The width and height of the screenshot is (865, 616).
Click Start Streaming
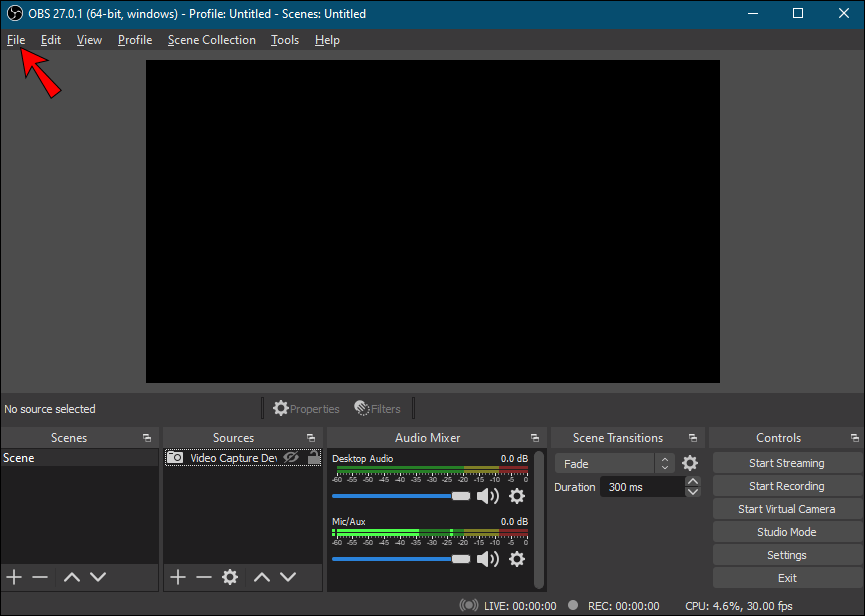click(x=787, y=463)
